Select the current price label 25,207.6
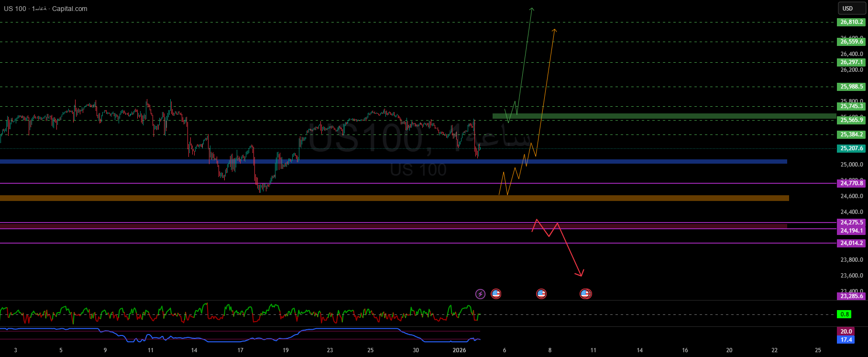Viewport: 868px width, 357px height. 851,148
